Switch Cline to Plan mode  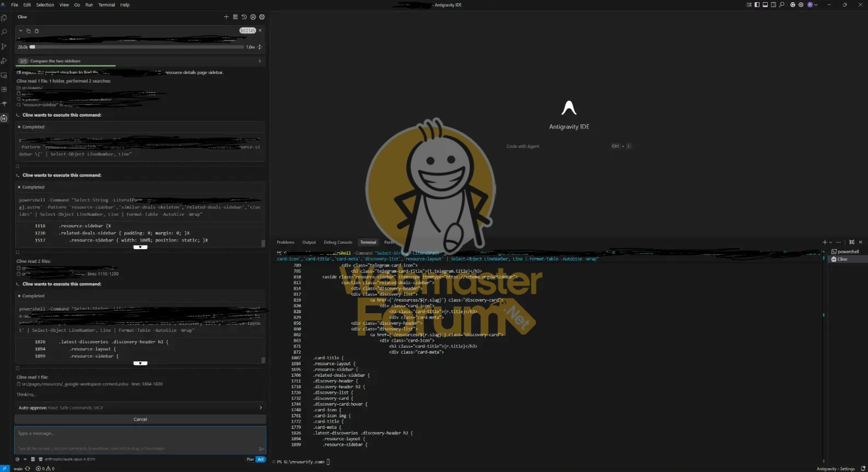tap(250, 459)
